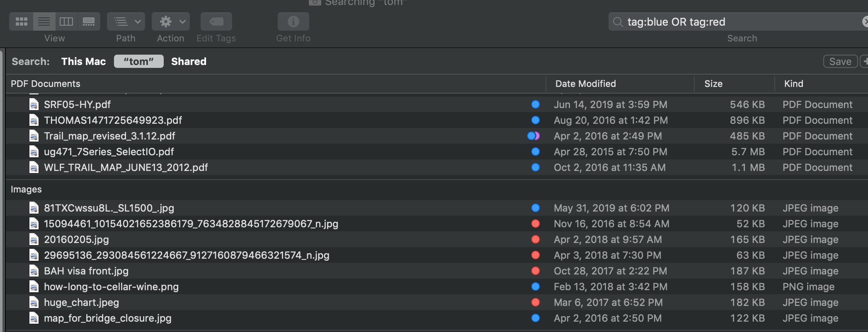Click the Save search button
Screen dimensions: 868x332
click(x=840, y=61)
